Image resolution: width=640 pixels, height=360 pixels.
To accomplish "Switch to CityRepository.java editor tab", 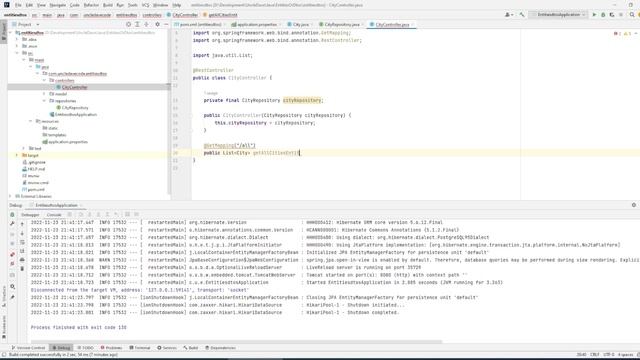I will pos(341,24).
